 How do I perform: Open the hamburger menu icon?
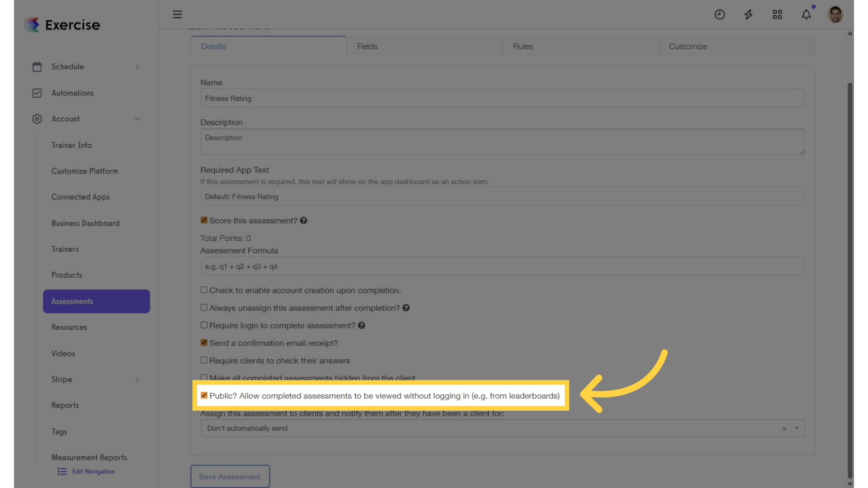coord(177,14)
